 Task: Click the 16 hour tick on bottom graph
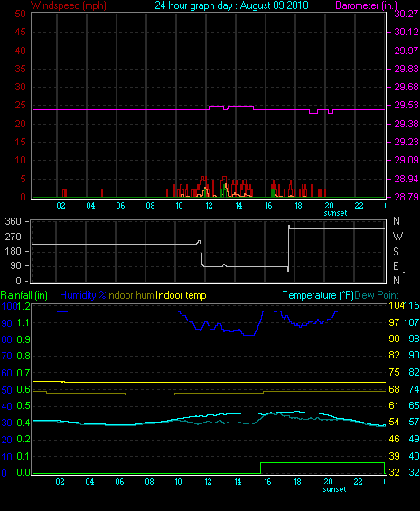click(267, 482)
